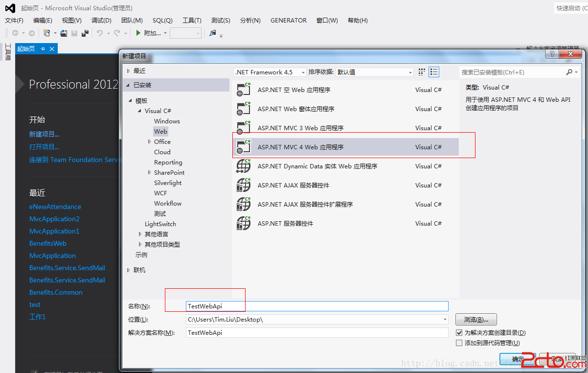Image resolution: width=588 pixels, height=373 pixels.
Task: Select the WCF template category
Action: (160, 193)
